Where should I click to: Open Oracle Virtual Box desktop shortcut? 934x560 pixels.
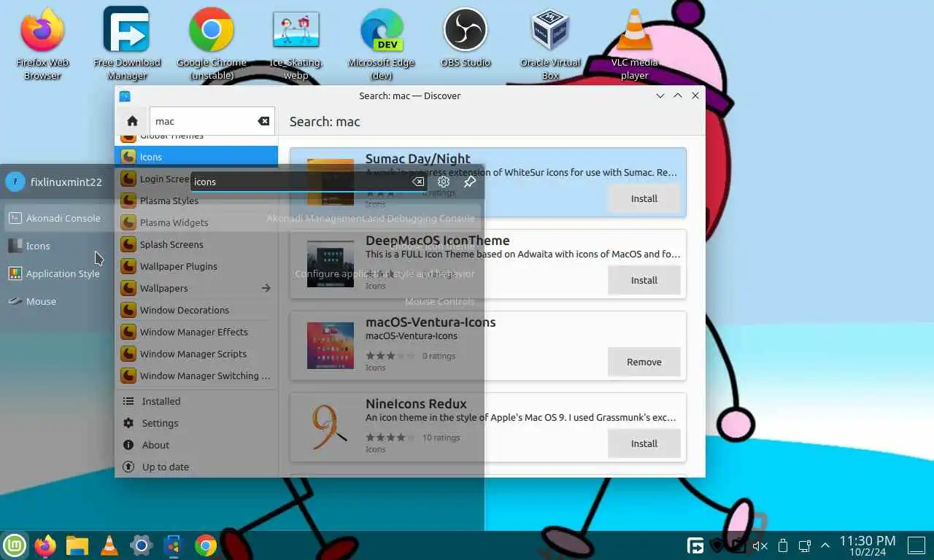(550, 44)
